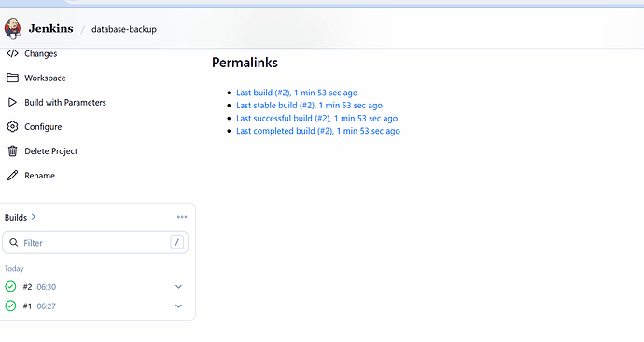Image resolution: width=644 pixels, height=342 pixels.
Task: Expand the dropdown chevron for build #1
Action: coord(178,306)
